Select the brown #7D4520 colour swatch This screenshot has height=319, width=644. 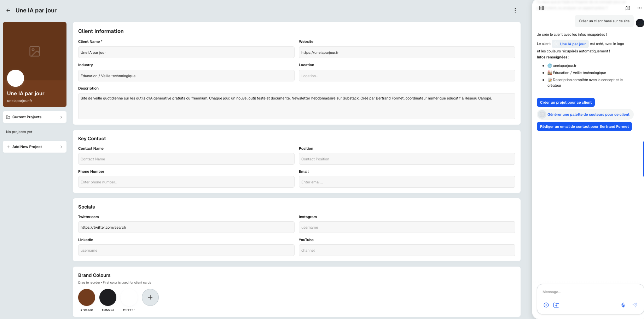pyautogui.click(x=87, y=297)
